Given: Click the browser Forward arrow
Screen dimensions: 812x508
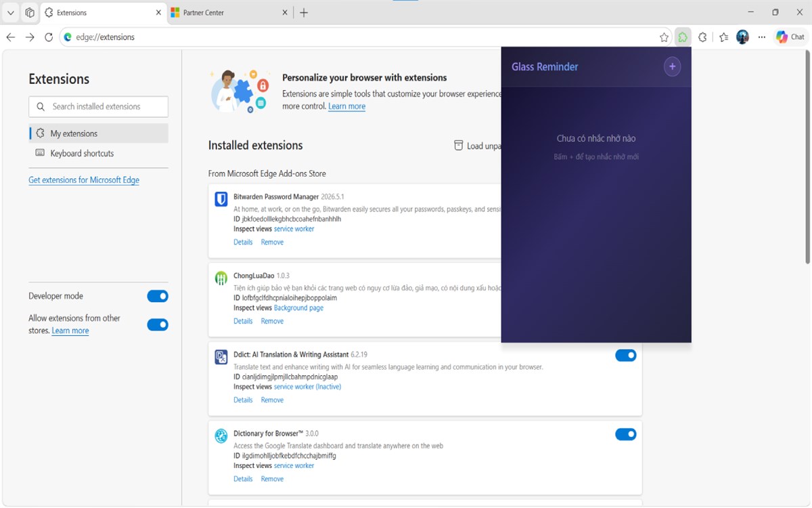Looking at the screenshot, I should pos(30,37).
